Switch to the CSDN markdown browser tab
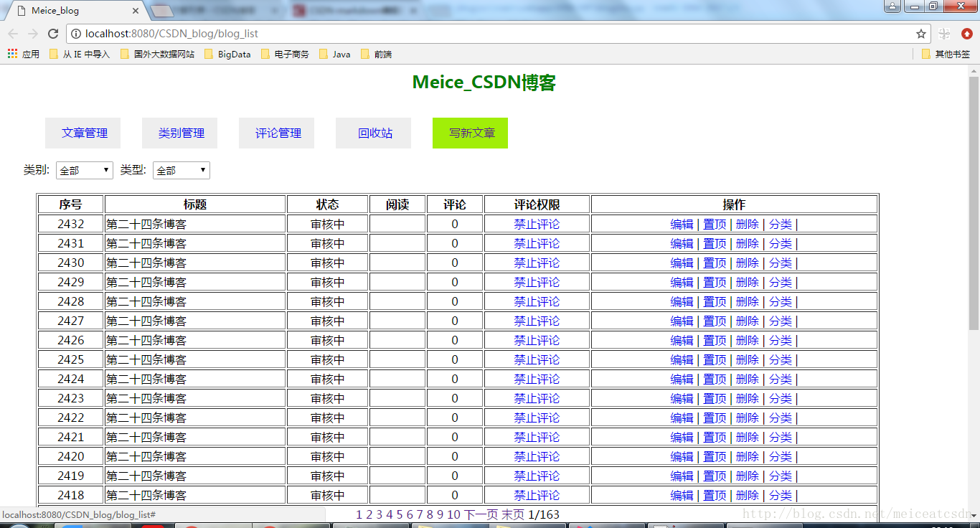The width and height of the screenshot is (980, 528). click(x=354, y=11)
